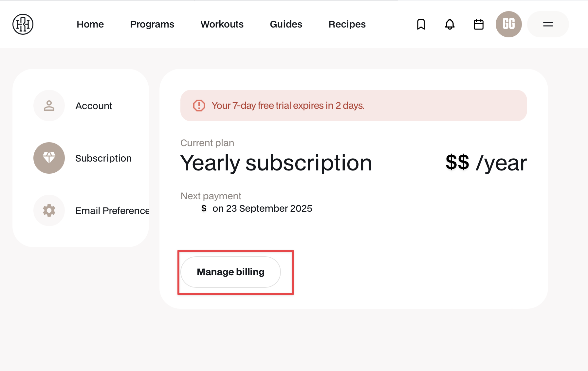588x371 pixels.
Task: Click the Email Preferences gear icon
Action: tap(49, 210)
